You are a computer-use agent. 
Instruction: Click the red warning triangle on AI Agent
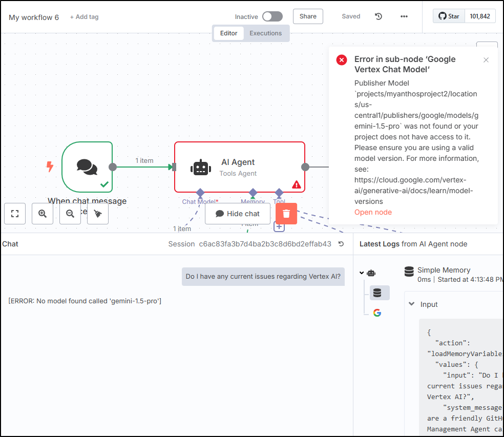(297, 184)
